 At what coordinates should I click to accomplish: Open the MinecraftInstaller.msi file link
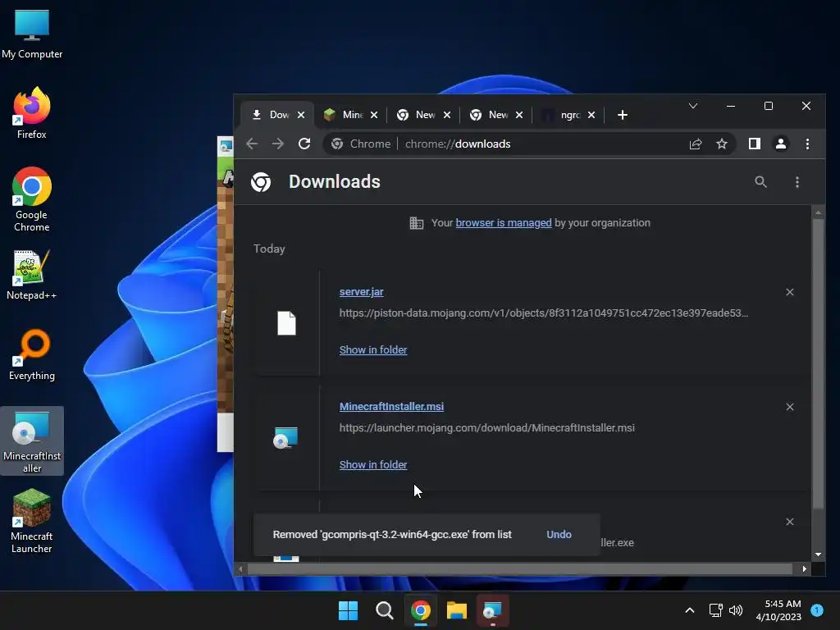[391, 407]
